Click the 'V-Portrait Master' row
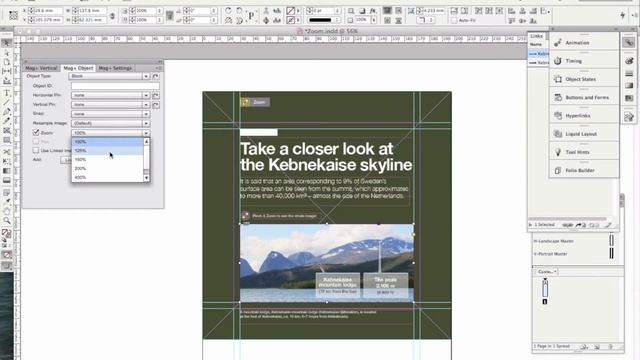 574,254
